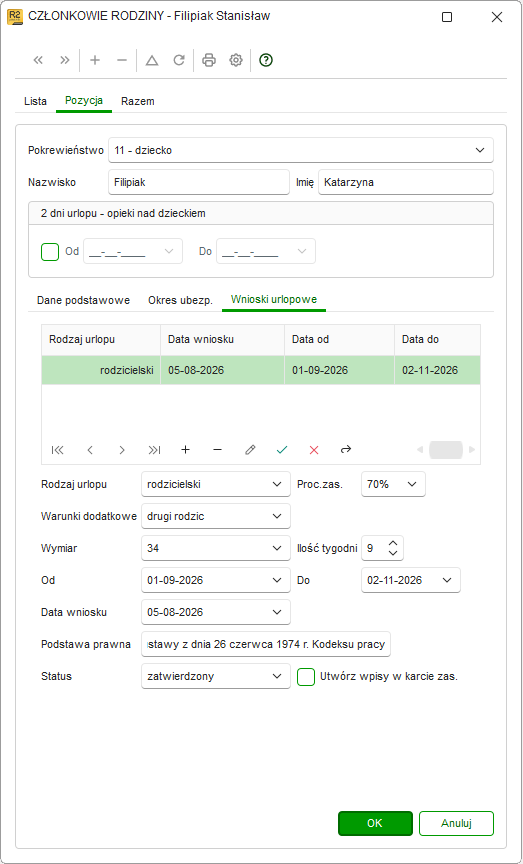The height and width of the screenshot is (864, 523).
Task: Click the printer icon in the toolbar
Action: [x=208, y=60]
